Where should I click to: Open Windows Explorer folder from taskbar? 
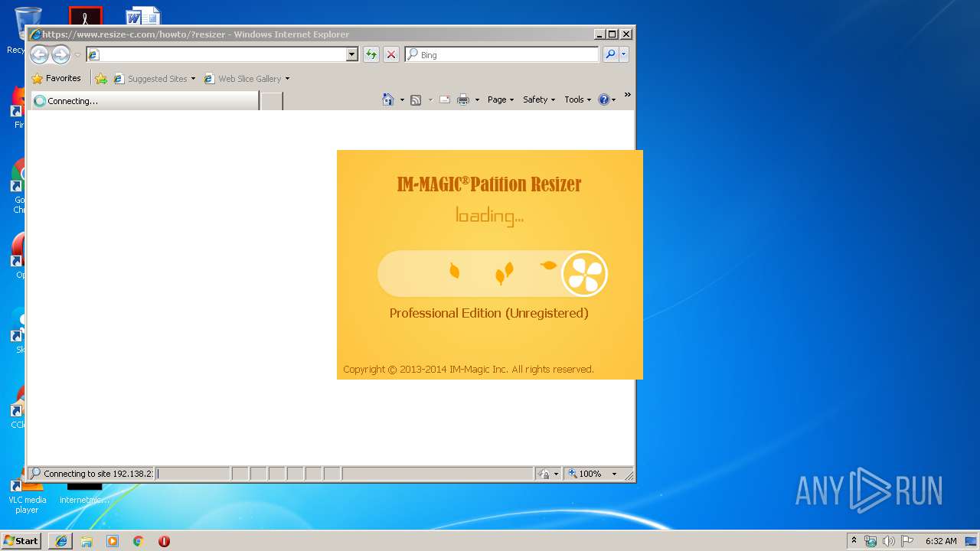point(87,540)
